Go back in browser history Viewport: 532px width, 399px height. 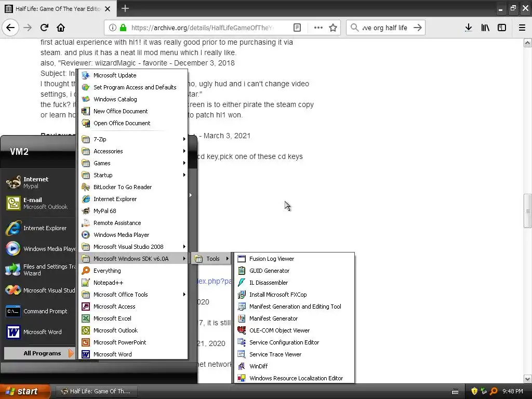pyautogui.click(x=10, y=28)
